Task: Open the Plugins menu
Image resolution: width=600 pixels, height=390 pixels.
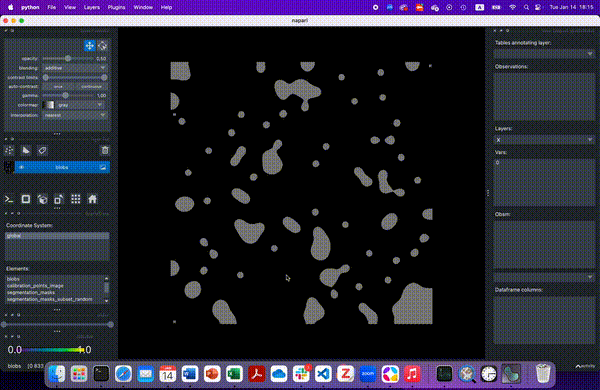Action: pos(116,7)
